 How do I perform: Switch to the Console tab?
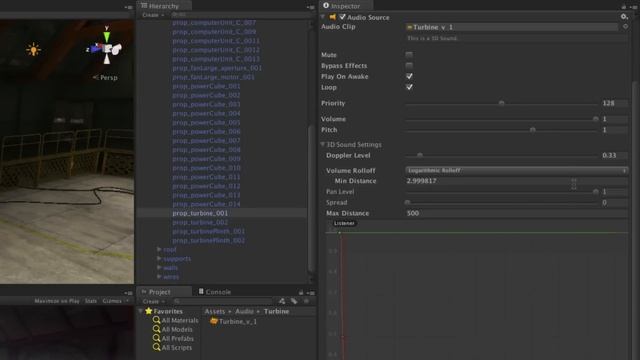tap(215, 292)
